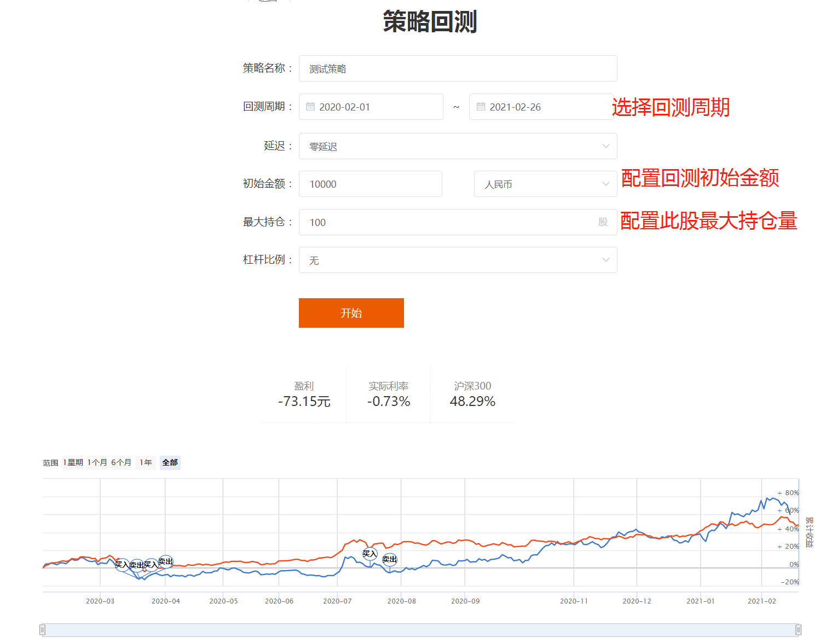The height and width of the screenshot is (644, 831).
Task: Switch chart range to 1个月
Action: (x=97, y=463)
